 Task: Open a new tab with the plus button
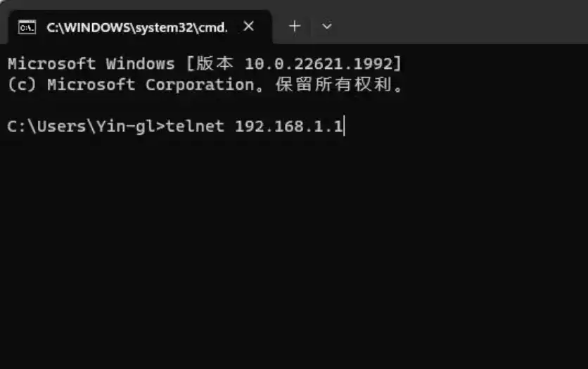295,26
